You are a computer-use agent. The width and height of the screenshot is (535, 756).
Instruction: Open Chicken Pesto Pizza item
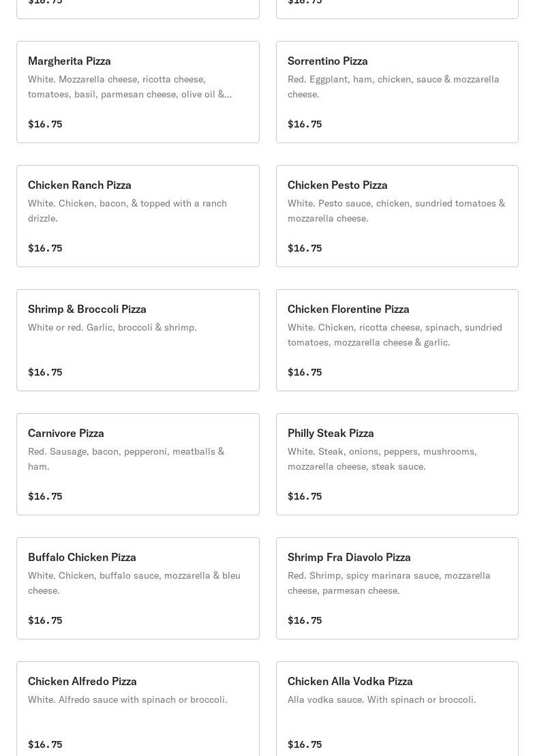coord(397,216)
